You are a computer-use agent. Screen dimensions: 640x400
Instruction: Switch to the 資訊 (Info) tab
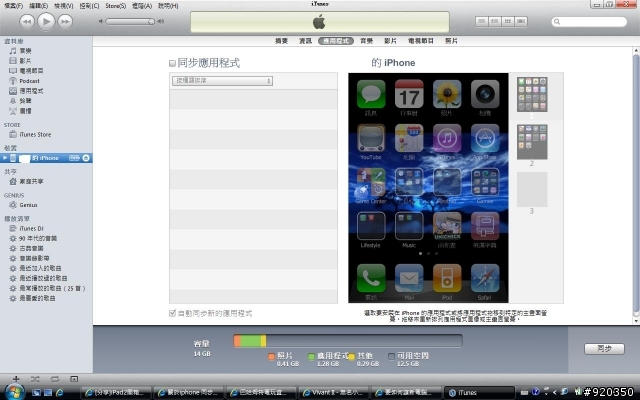305,41
